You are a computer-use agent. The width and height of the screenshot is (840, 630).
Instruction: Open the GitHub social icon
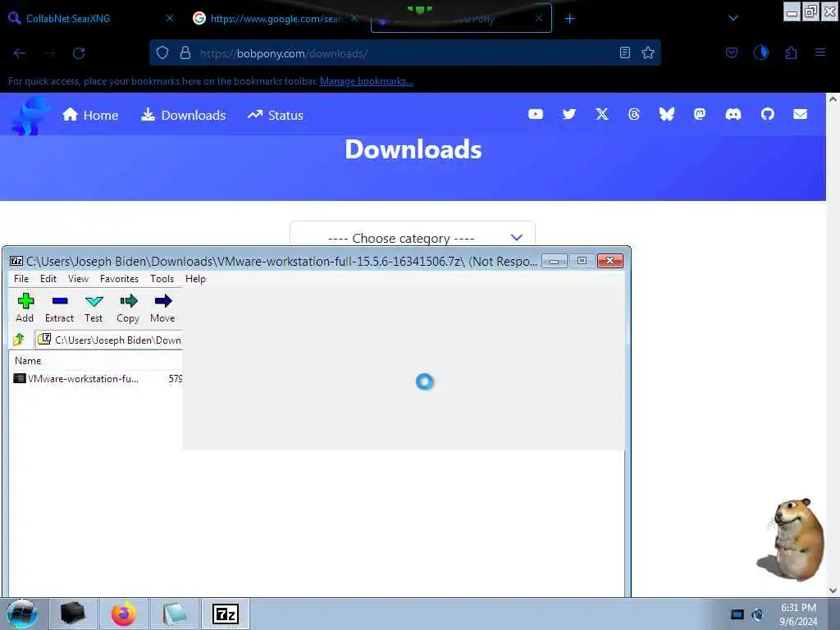tap(768, 114)
